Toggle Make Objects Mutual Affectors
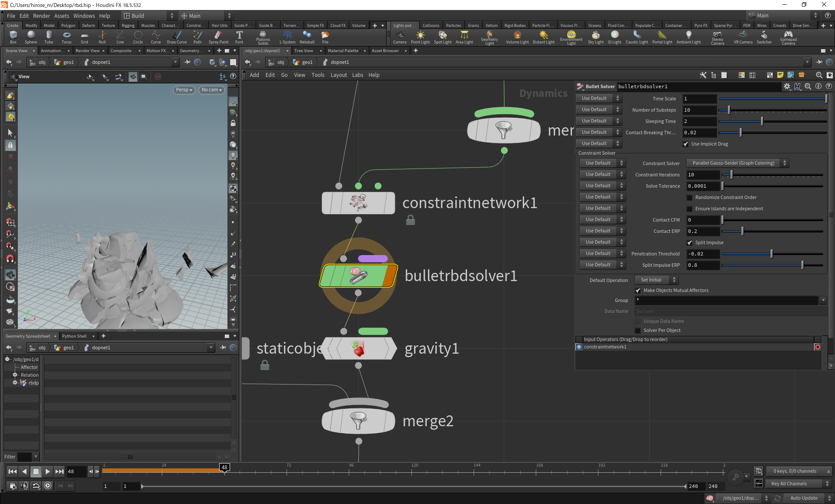 [x=638, y=291]
